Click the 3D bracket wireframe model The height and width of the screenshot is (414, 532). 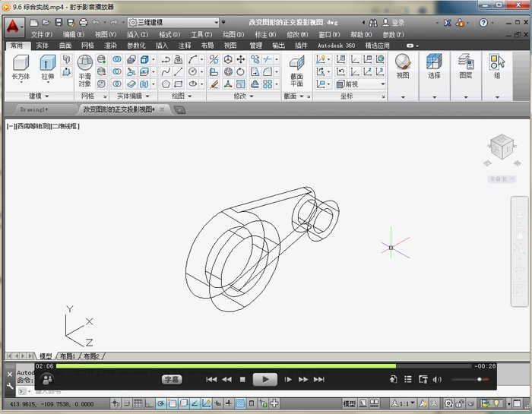262,249
